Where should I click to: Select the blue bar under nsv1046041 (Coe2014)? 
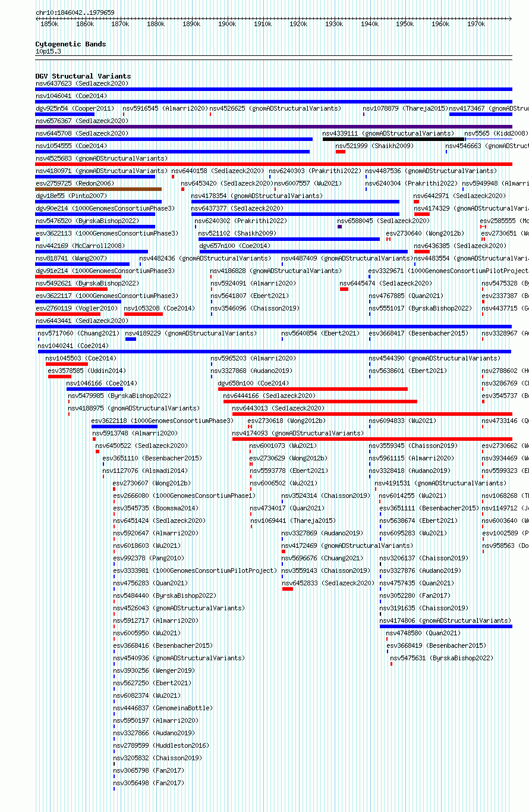pyautogui.click(x=273, y=102)
